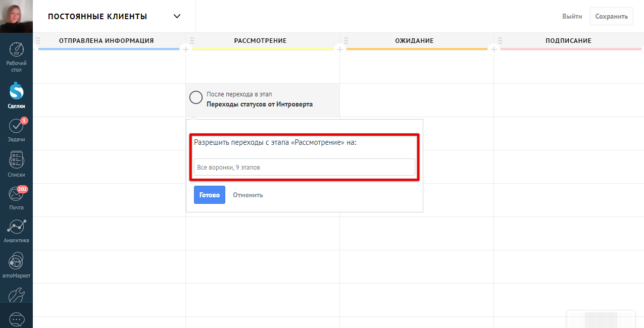Click the user avatar photo
This screenshot has width=644, height=328.
(16, 16)
